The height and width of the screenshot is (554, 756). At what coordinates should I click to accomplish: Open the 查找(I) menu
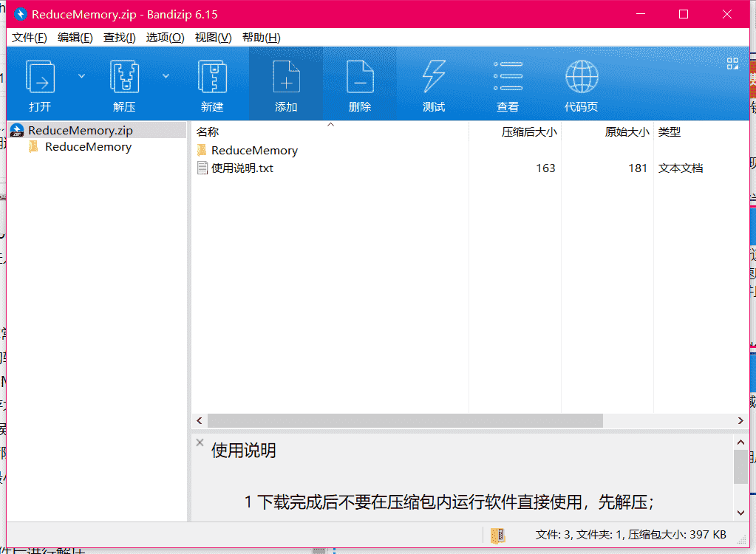tap(120, 38)
